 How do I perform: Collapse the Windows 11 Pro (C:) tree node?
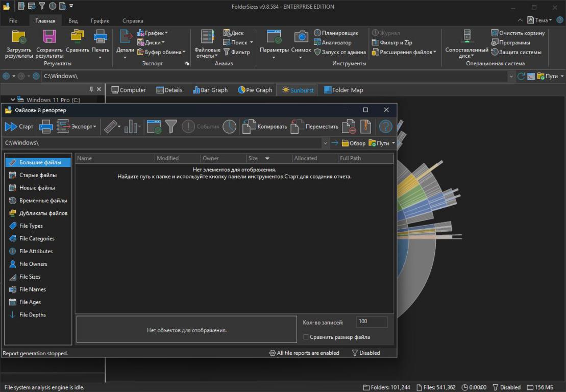(x=13, y=100)
